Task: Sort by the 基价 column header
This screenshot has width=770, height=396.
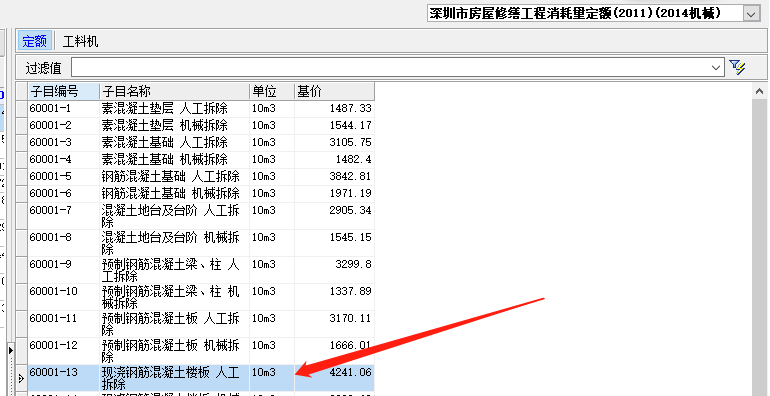Action: [x=334, y=91]
